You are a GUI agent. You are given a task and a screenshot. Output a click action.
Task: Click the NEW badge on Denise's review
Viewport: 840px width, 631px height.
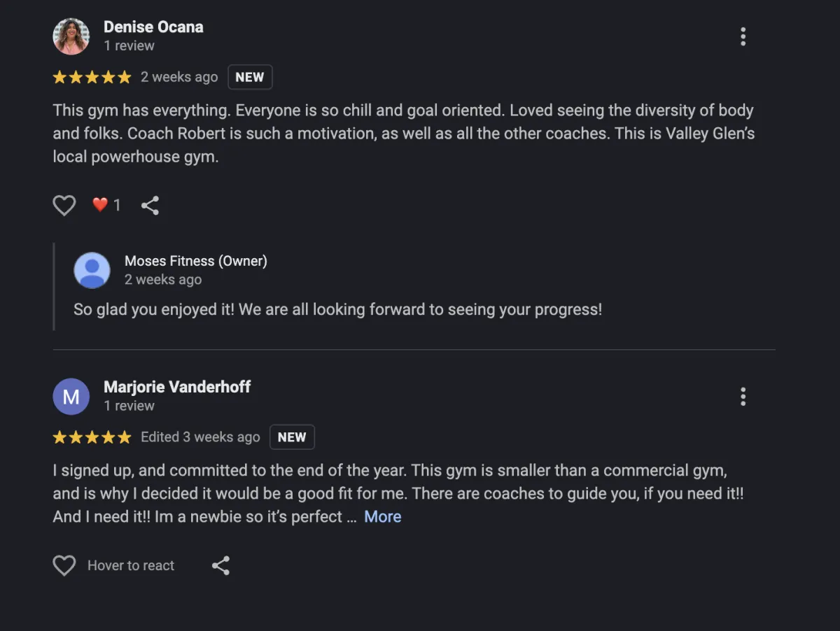pyautogui.click(x=250, y=77)
